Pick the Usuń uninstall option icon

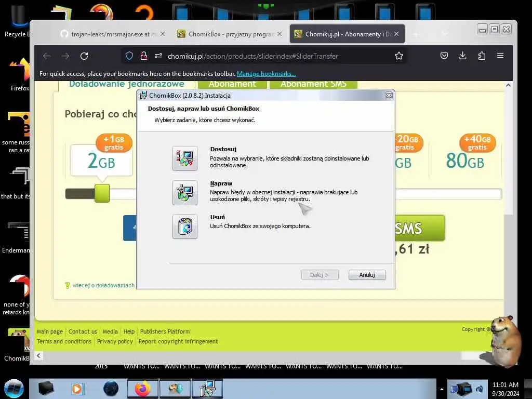tap(184, 227)
